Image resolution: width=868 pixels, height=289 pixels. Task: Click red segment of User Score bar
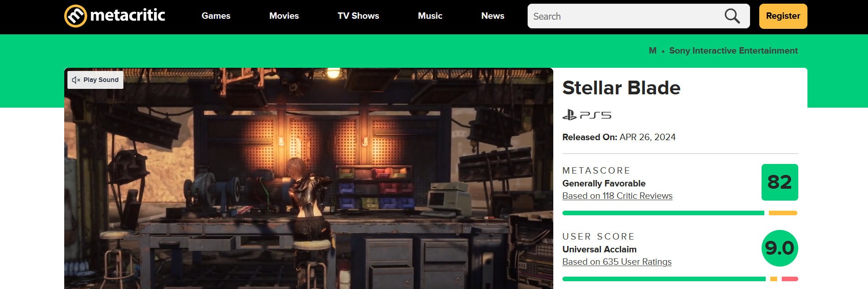pyautogui.click(x=790, y=279)
